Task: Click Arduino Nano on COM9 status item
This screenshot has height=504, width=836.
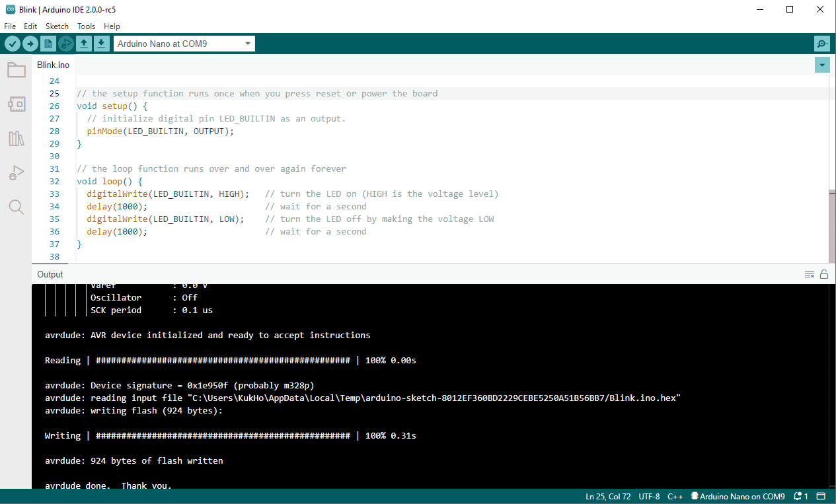Action: [738, 496]
